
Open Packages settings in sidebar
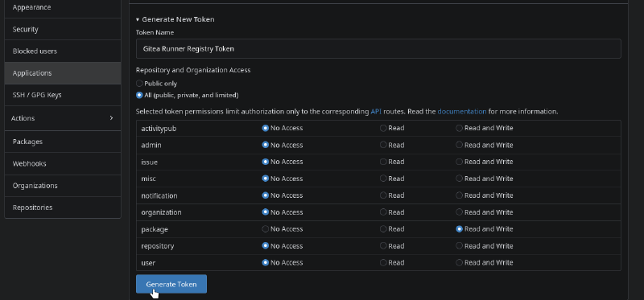pyautogui.click(x=63, y=142)
